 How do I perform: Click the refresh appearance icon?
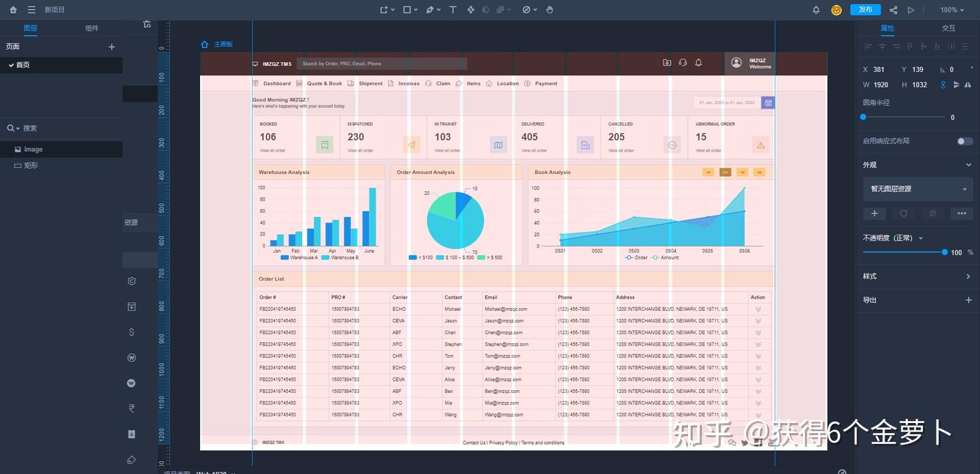click(x=904, y=214)
